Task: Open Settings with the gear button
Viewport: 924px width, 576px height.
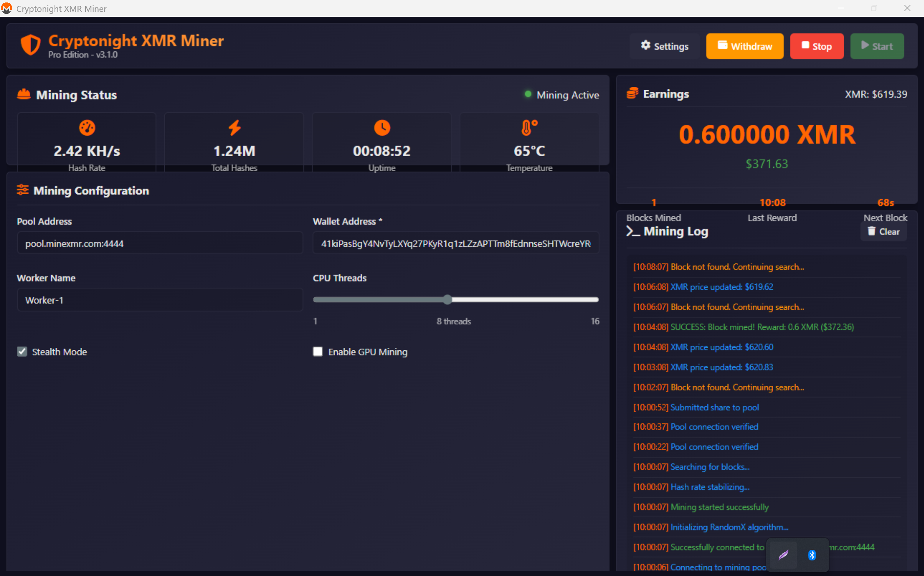Action: [664, 46]
